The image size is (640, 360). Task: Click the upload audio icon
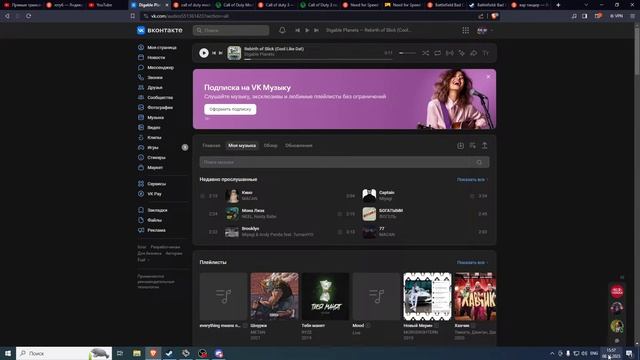point(484,146)
